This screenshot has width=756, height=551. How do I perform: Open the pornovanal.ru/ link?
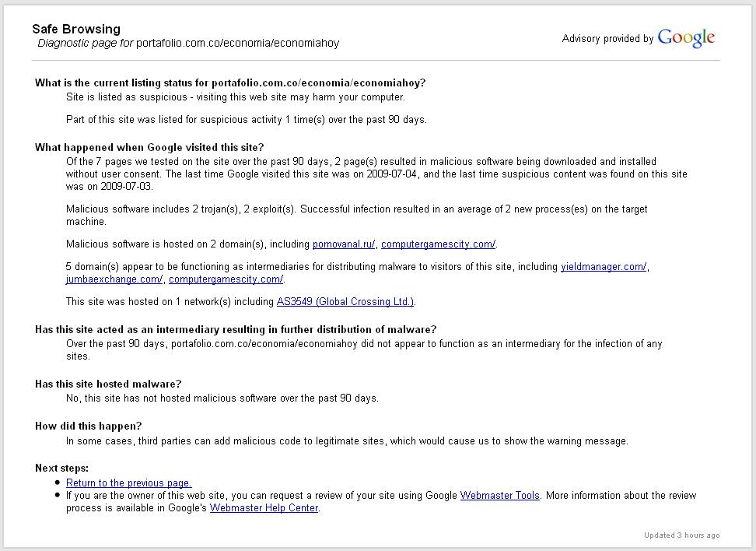click(x=344, y=244)
